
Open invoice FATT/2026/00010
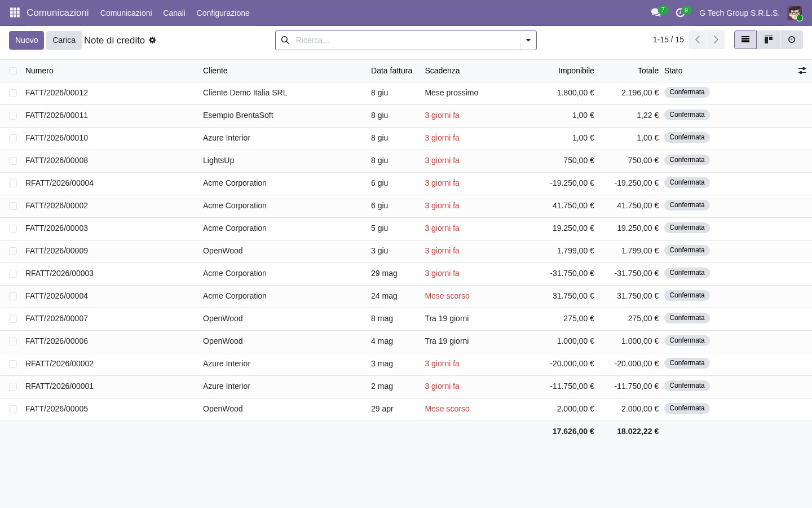point(56,138)
